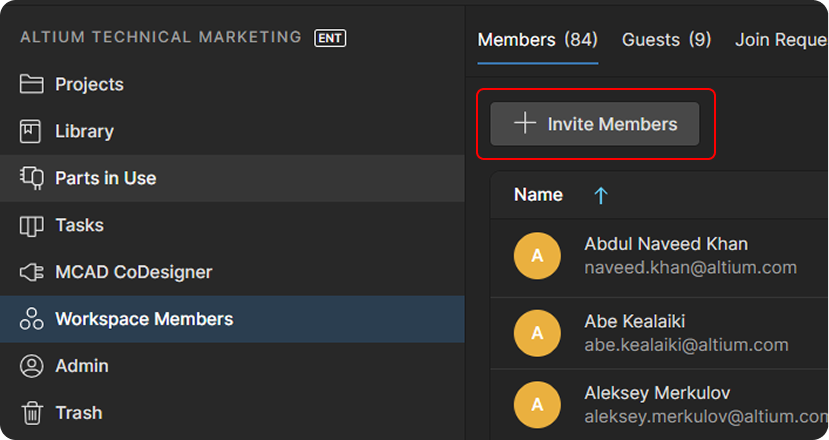Click the Workspace Members circles icon

point(31,319)
